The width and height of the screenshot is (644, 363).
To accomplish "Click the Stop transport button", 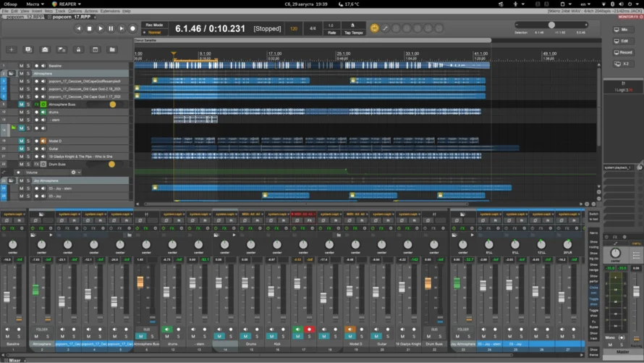I will pos(90,29).
